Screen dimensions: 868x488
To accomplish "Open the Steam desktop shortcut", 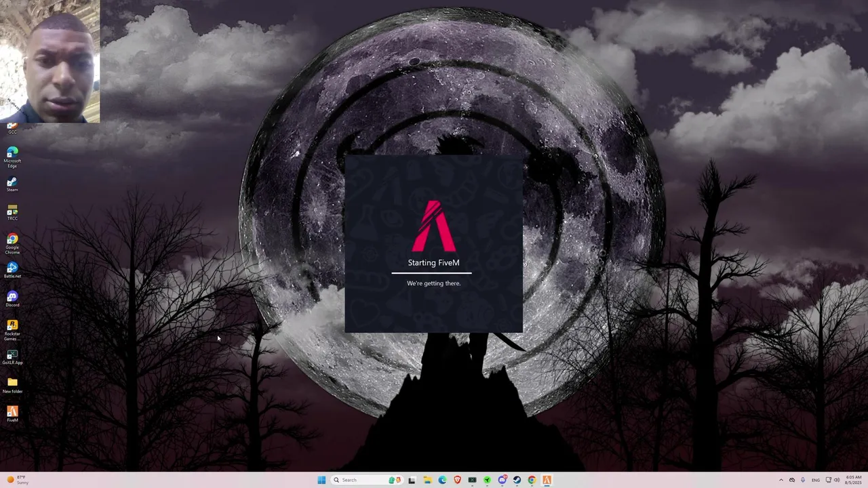I will pos(12,184).
